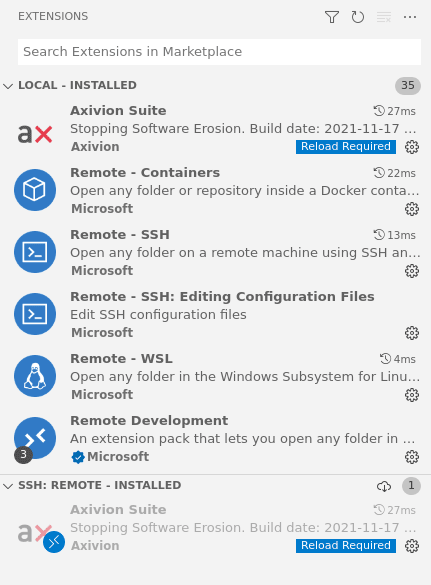Click Reload Required on local Axivion Suite
The height and width of the screenshot is (585, 431).
pos(346,147)
